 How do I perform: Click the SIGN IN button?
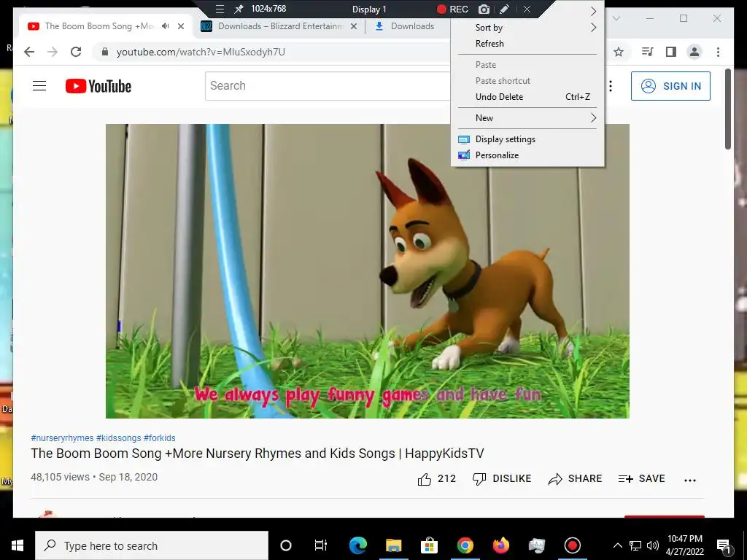tap(671, 86)
